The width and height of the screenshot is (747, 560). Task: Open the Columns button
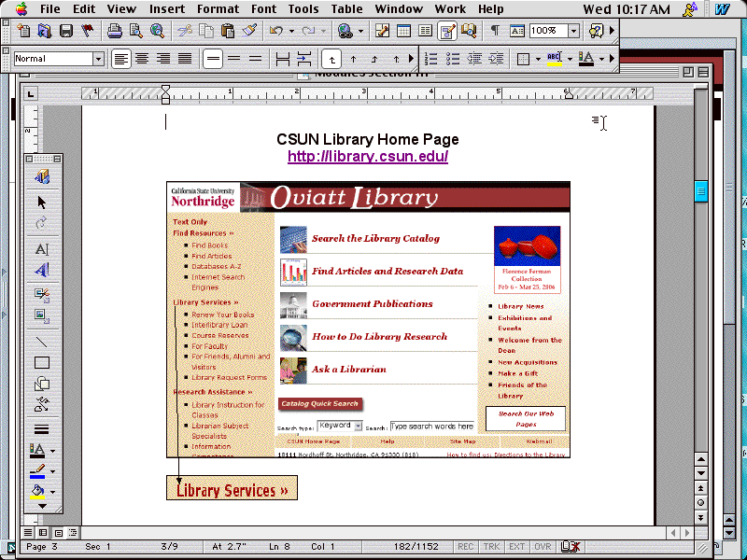coord(425,31)
